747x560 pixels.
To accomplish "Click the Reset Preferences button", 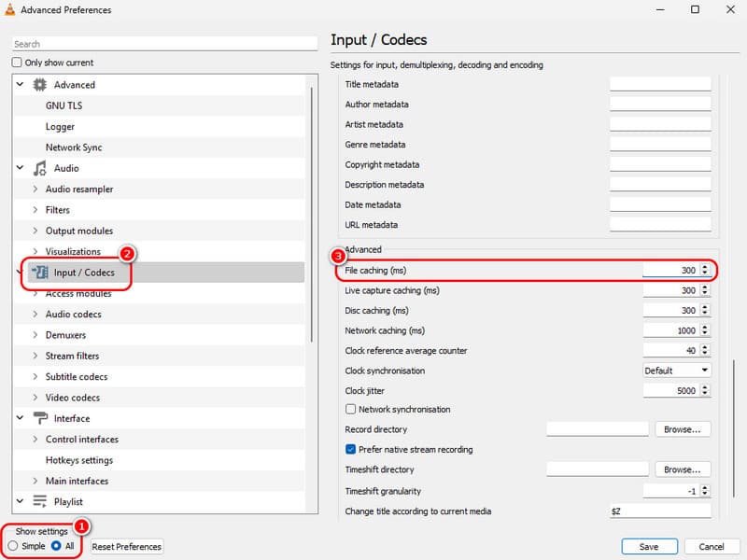I will (126, 547).
